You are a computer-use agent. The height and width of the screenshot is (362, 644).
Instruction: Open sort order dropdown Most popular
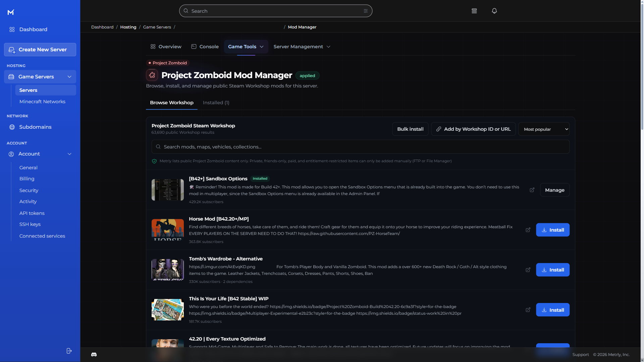(x=544, y=129)
